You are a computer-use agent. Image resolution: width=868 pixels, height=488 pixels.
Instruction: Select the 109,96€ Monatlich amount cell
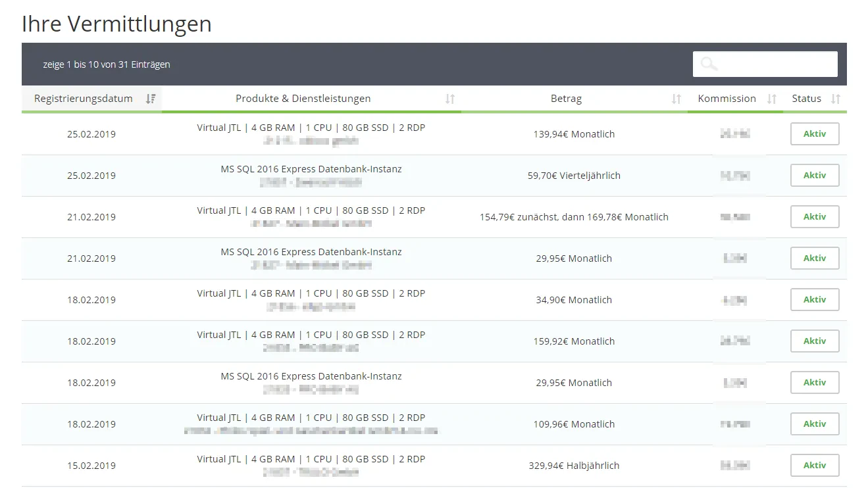pyautogui.click(x=574, y=424)
